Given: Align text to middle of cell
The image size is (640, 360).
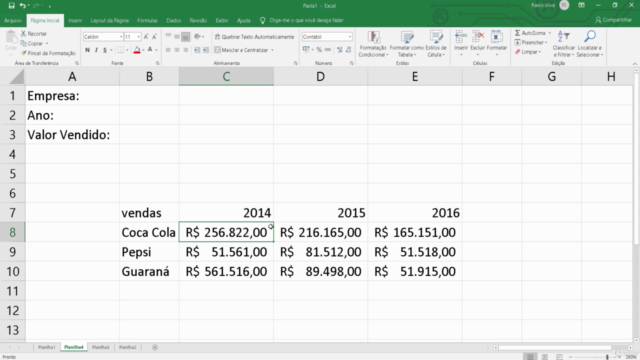Looking at the screenshot, I should click(177, 37).
